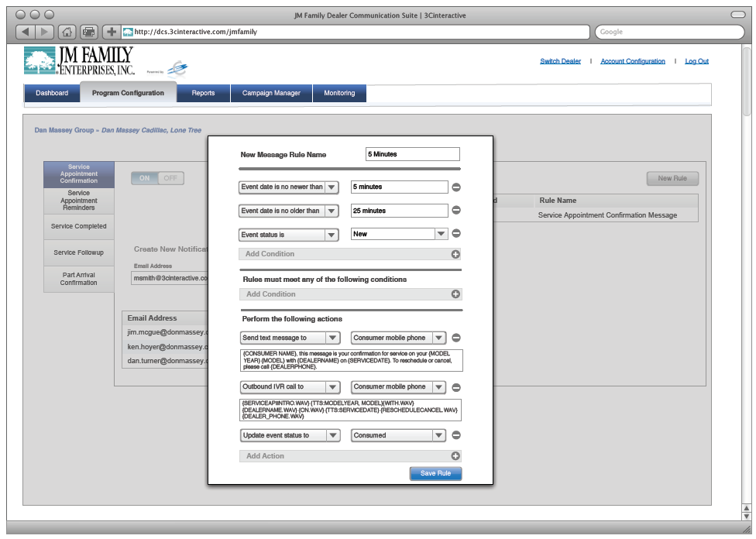Remove the 'Outbound IVR call to' action

[456, 387]
